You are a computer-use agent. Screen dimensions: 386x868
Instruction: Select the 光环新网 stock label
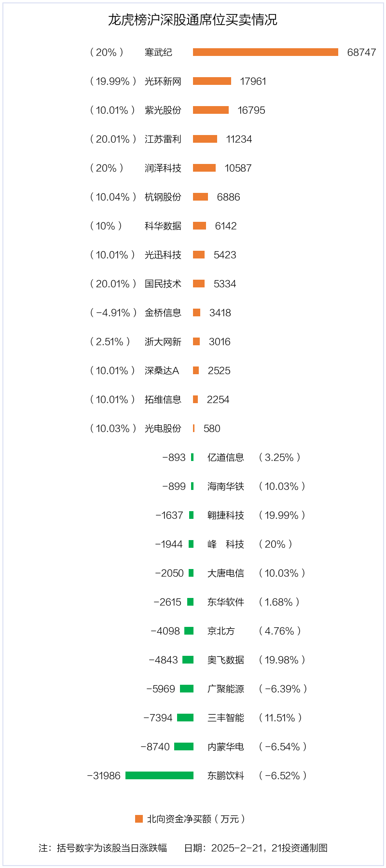pyautogui.click(x=163, y=81)
